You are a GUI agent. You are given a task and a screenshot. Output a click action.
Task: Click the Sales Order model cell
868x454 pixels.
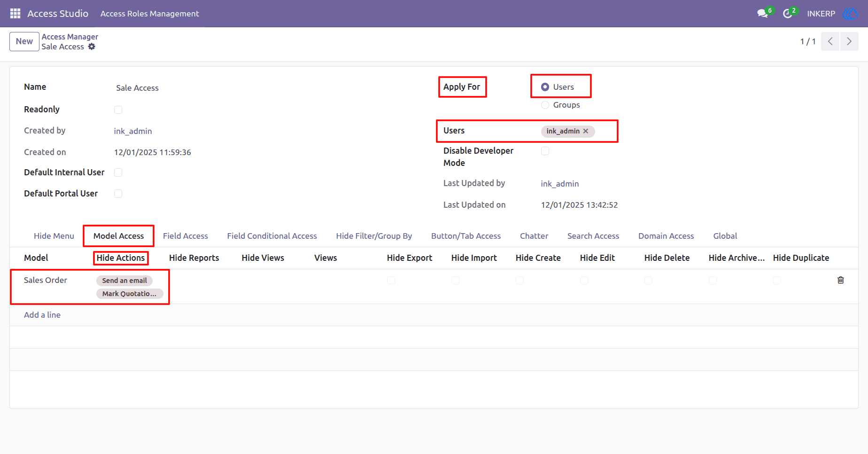(46, 280)
